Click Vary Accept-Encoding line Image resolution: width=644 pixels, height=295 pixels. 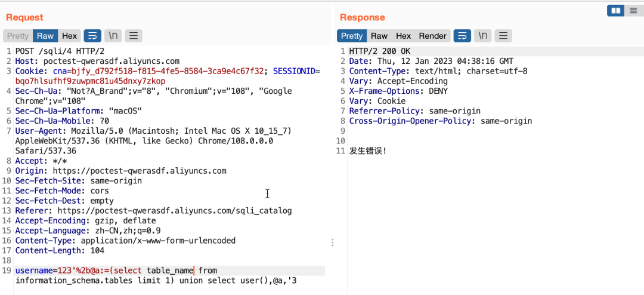[398, 81]
